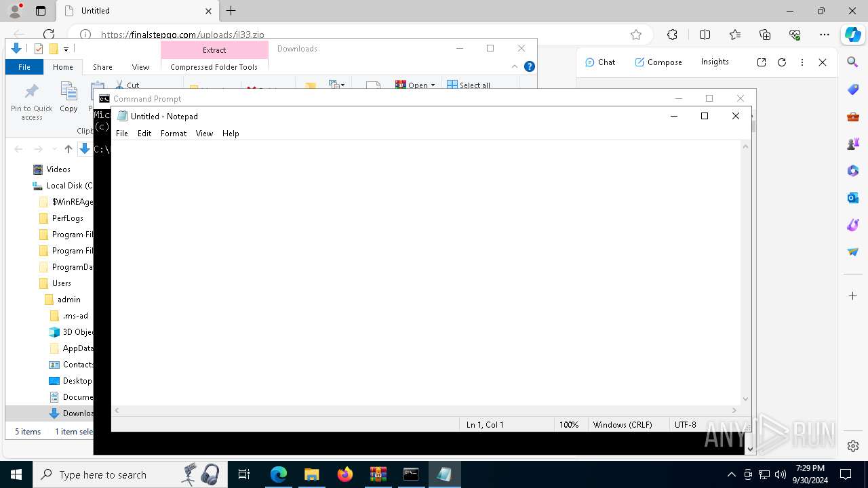
Task: Select 3D Objects in the tree
Action: coord(71,332)
